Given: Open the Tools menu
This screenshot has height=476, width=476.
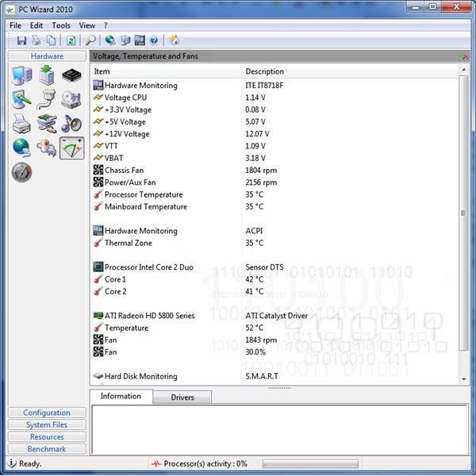Looking at the screenshot, I should click(61, 25).
